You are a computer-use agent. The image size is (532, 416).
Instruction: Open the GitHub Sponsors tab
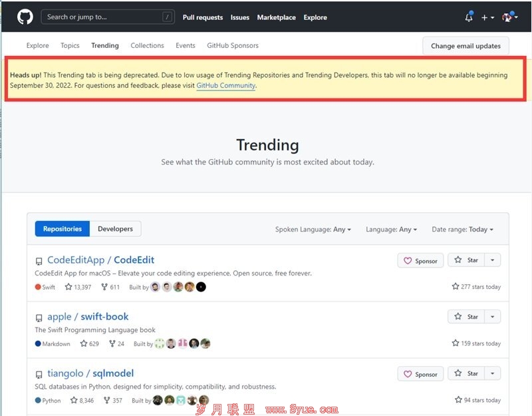(x=233, y=45)
